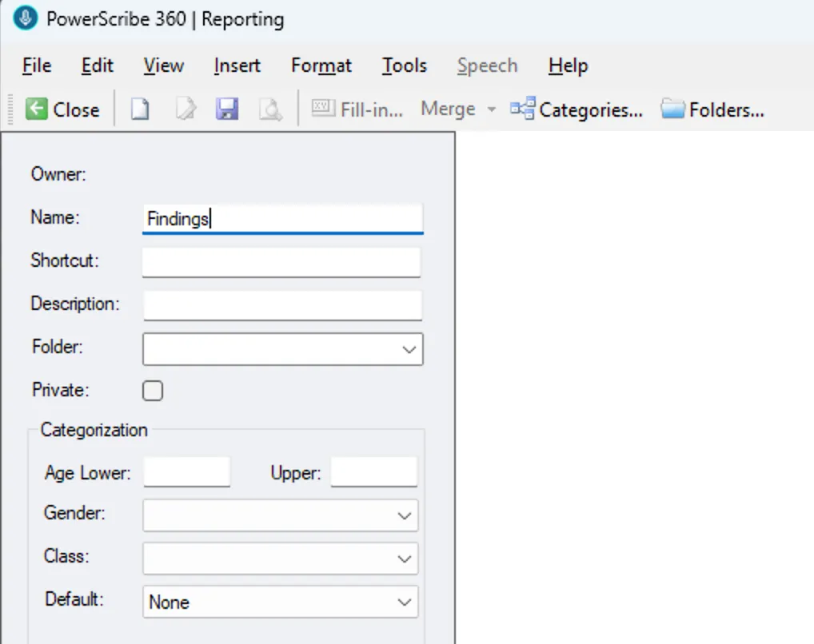The image size is (814, 644).
Task: Click the Close button with green arrow
Action: (62, 109)
